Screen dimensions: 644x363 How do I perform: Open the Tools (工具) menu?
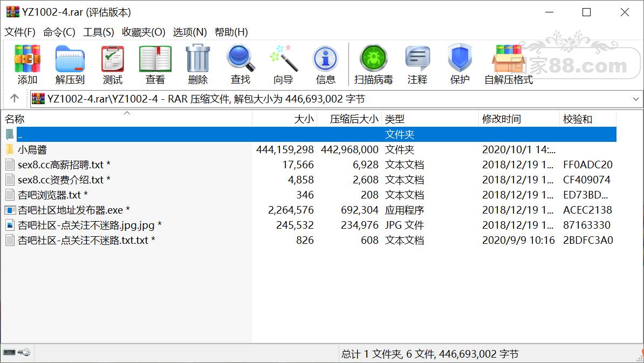pyautogui.click(x=99, y=32)
